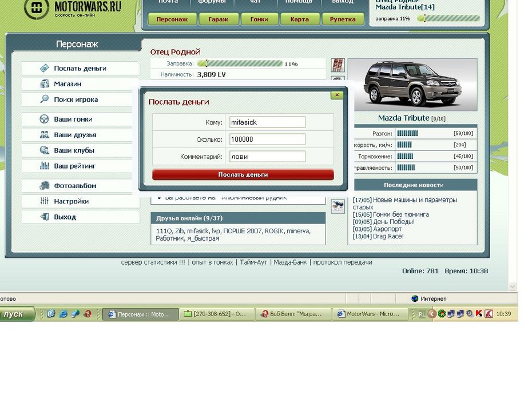The width and height of the screenshot is (532, 399).
Task: Click the MotorWars.ru logo
Action: (x=73, y=9)
